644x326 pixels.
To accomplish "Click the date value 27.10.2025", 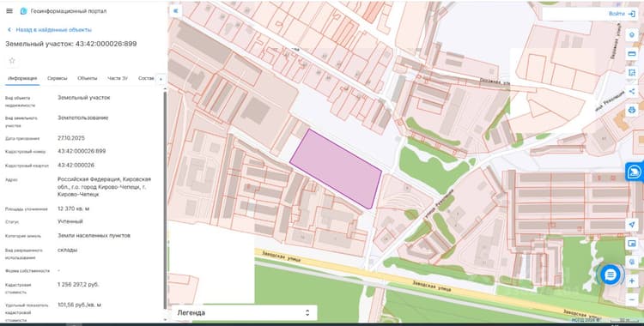I will point(71,138).
